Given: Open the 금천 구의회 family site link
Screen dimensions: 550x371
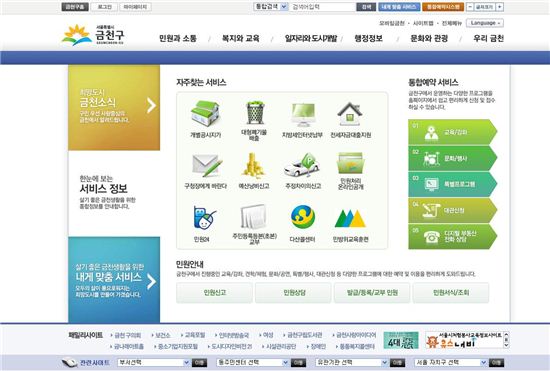Looking at the screenshot, I should 128,335.
